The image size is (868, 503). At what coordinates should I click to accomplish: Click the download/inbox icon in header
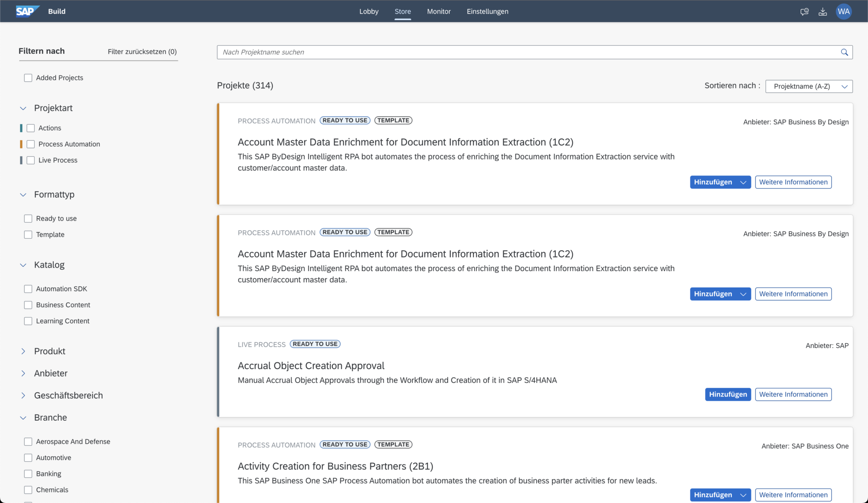822,11
